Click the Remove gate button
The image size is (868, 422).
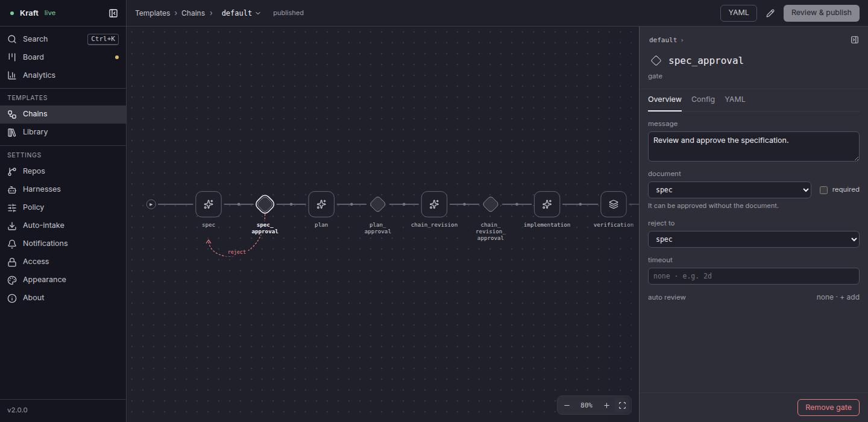pos(828,408)
